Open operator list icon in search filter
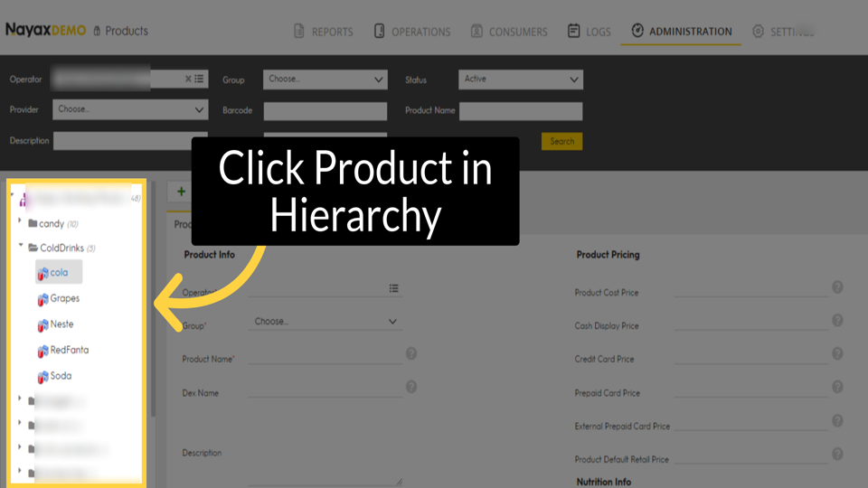Viewport: 868px width, 488px height. point(199,79)
